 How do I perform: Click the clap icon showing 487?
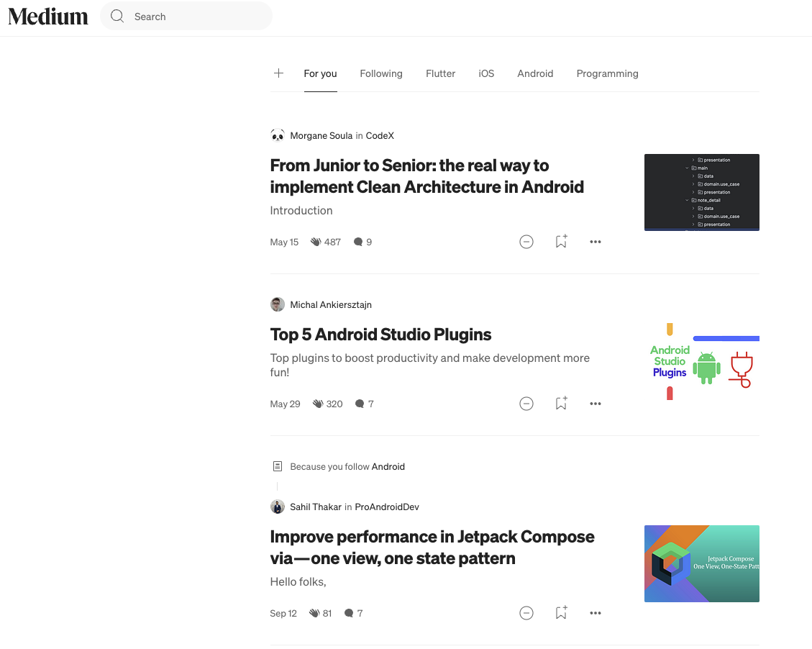click(x=315, y=242)
